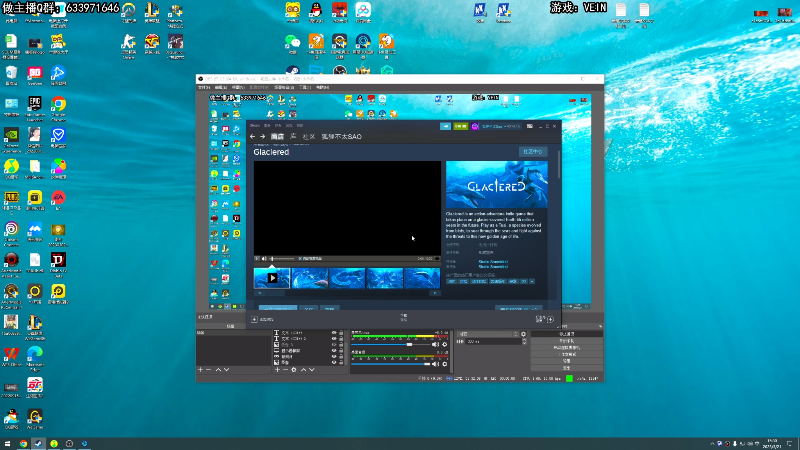Toggle visibility of first 文本 (GDI+) source

[x=334, y=333]
